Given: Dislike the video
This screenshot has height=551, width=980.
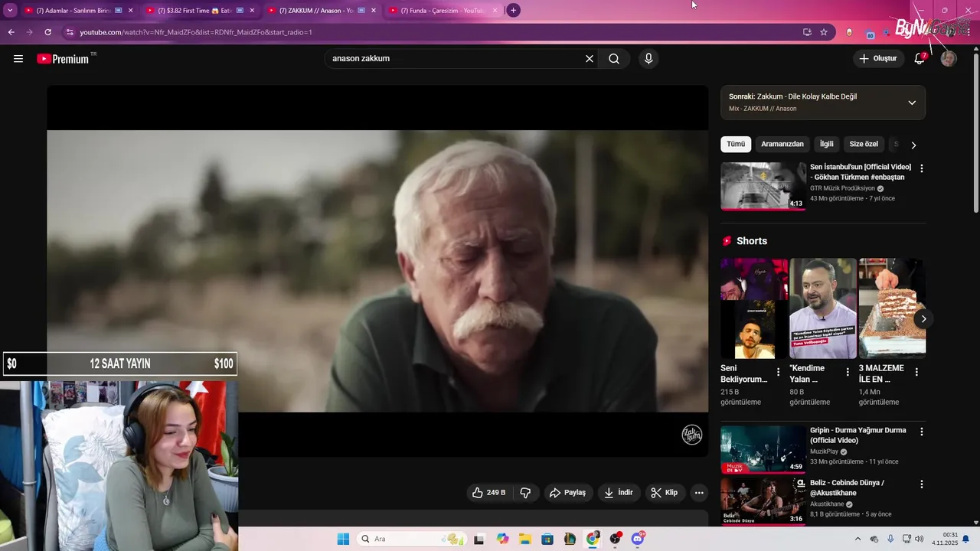Looking at the screenshot, I should [525, 493].
